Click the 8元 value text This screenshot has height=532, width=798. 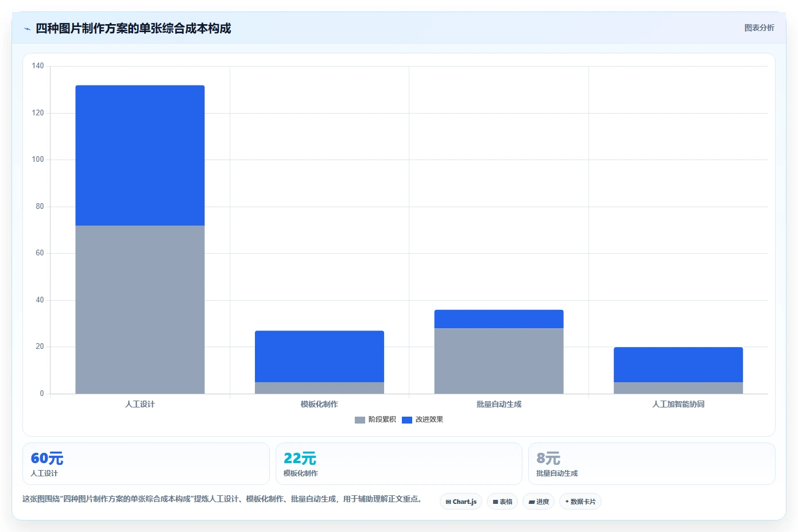(x=548, y=459)
